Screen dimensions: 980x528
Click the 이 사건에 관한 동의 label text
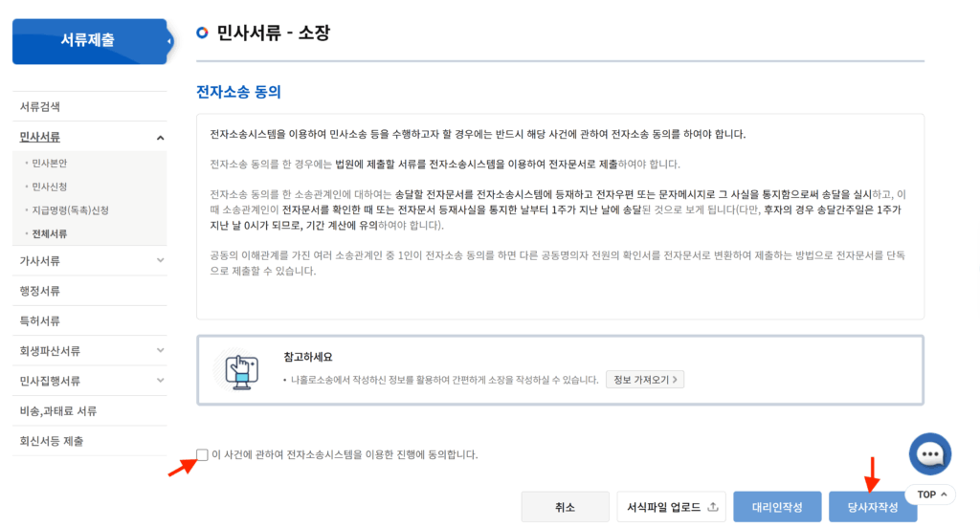(345, 454)
